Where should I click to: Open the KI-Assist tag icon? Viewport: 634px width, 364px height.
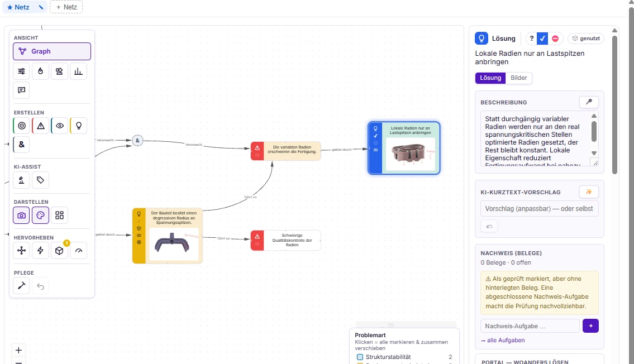pos(40,180)
